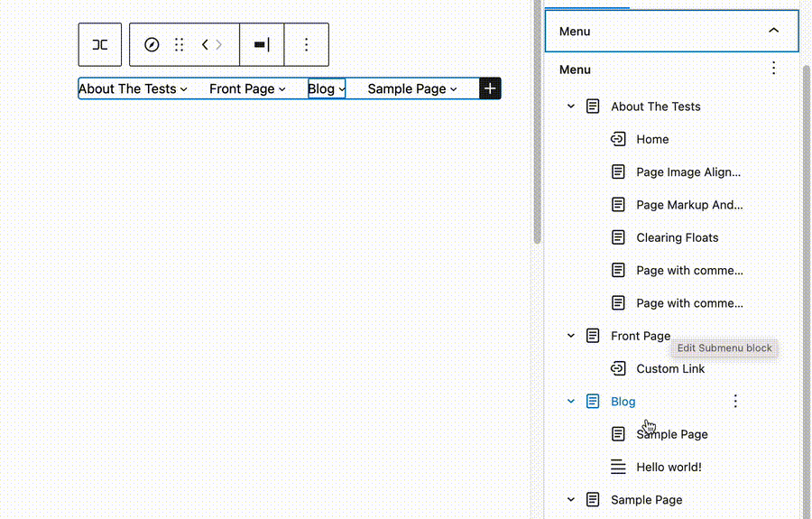Select Blog in list view
The width and height of the screenshot is (812, 519).
(x=623, y=402)
